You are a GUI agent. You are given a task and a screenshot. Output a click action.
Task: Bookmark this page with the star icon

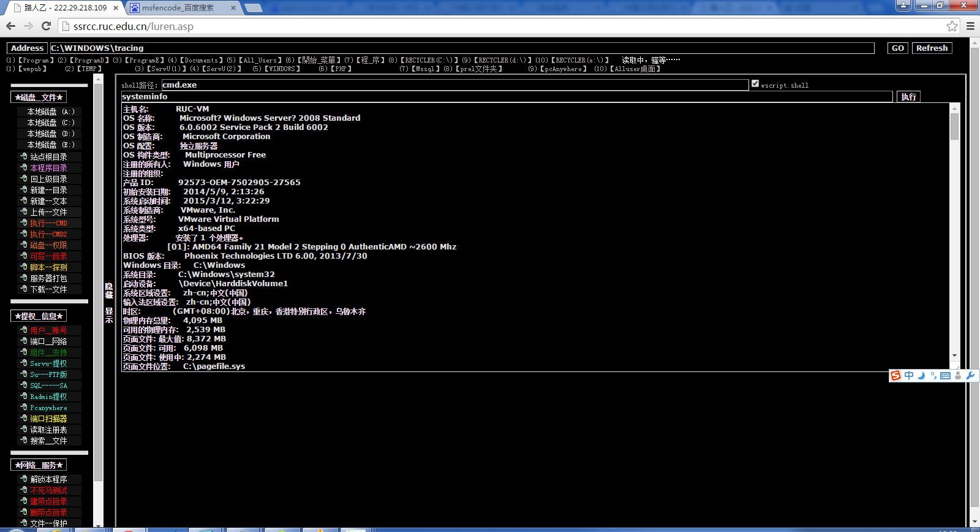click(x=952, y=26)
